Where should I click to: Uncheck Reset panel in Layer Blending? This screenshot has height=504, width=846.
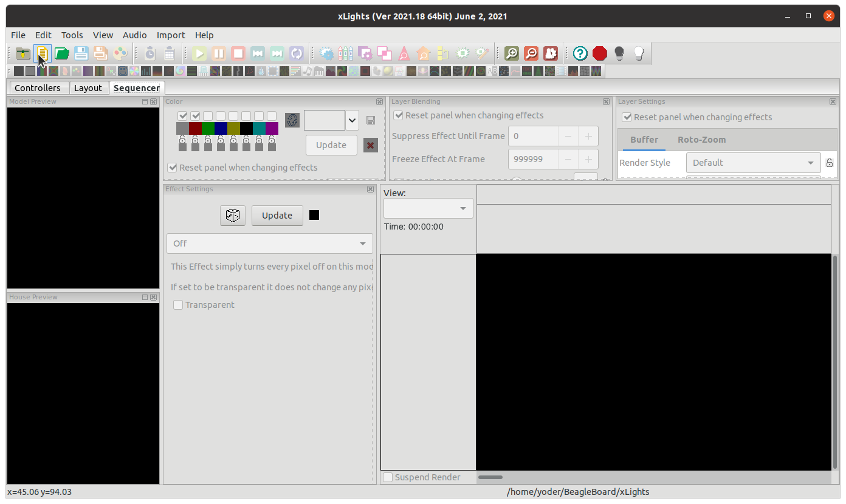point(399,115)
